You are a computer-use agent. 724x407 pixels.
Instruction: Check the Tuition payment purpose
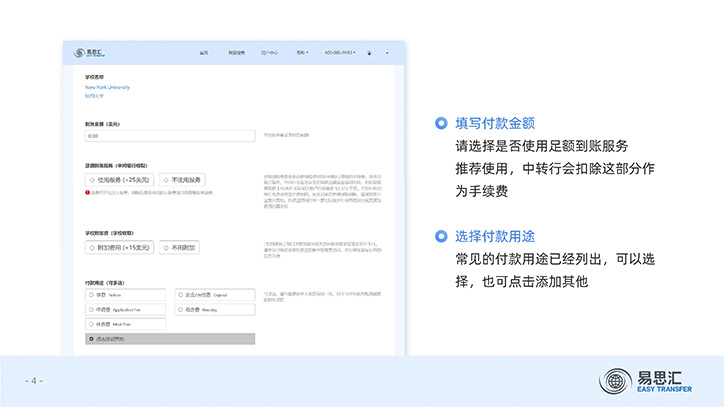tap(92, 295)
